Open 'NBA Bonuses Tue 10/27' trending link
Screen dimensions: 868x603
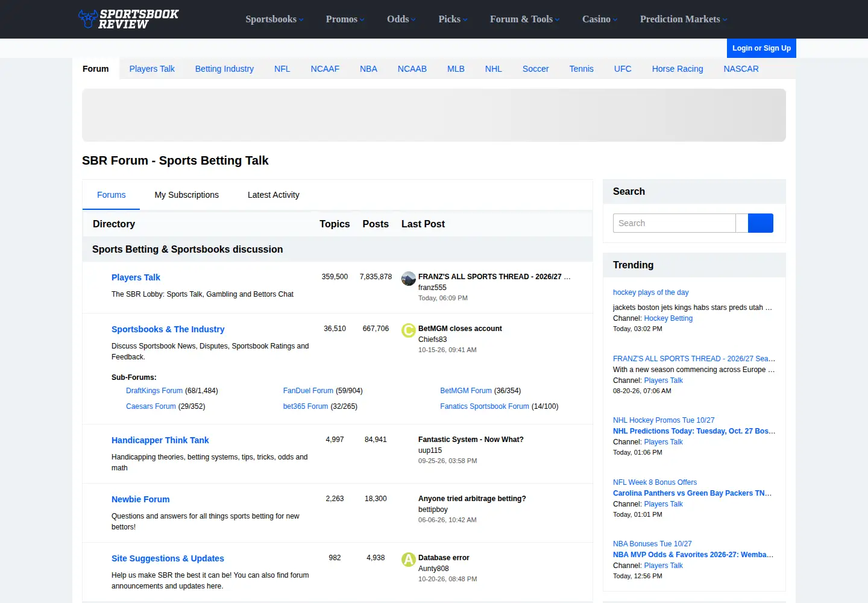[x=652, y=544]
